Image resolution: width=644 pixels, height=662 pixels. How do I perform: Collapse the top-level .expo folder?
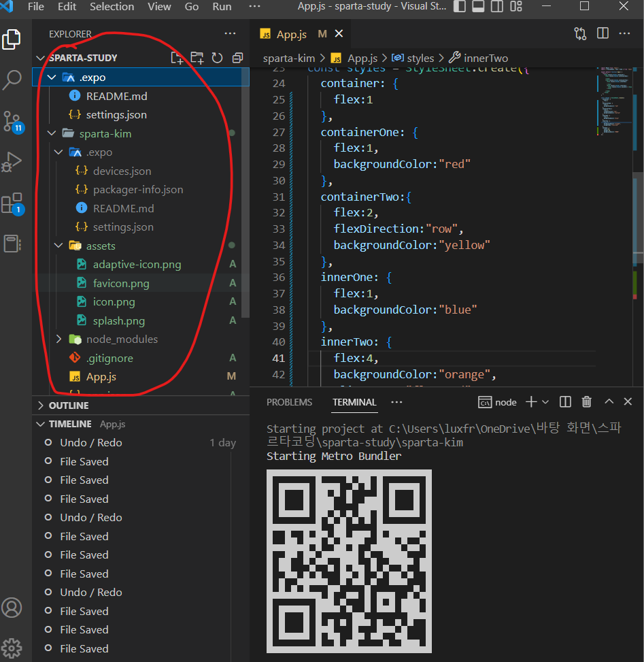(x=52, y=78)
